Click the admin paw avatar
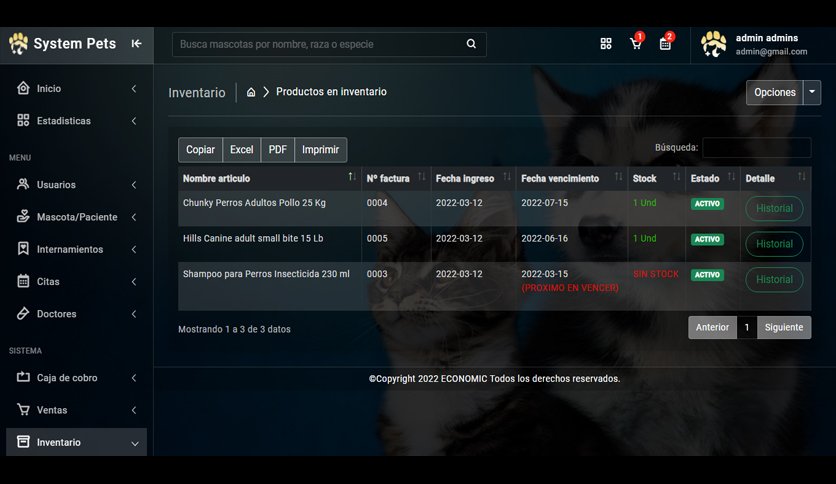Viewport: 836px width, 484px height. pyautogui.click(x=713, y=44)
